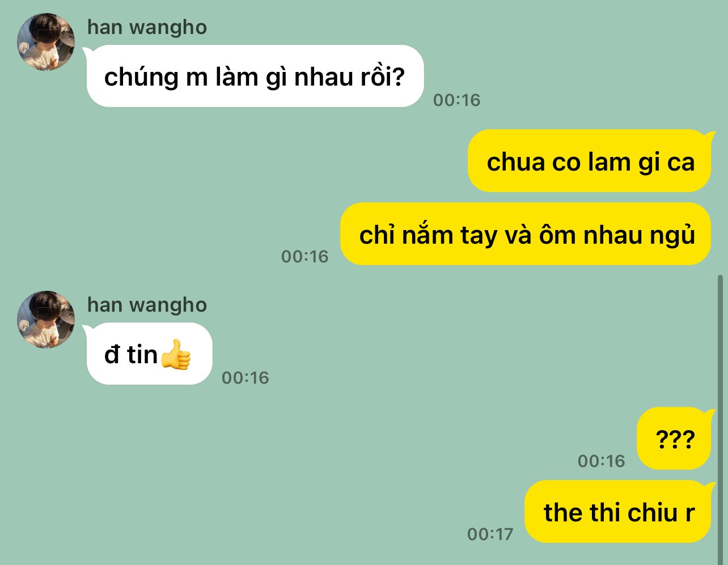The width and height of the screenshot is (728, 565).
Task: Click the top 'han wangho' sender name
Action: coord(147,27)
